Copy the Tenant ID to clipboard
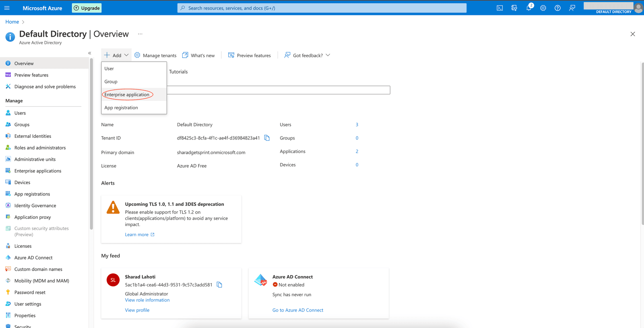Image resolution: width=644 pixels, height=328 pixels. coord(267,138)
